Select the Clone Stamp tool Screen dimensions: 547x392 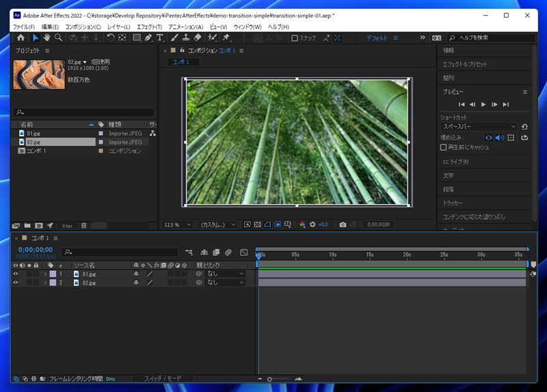[186, 38]
